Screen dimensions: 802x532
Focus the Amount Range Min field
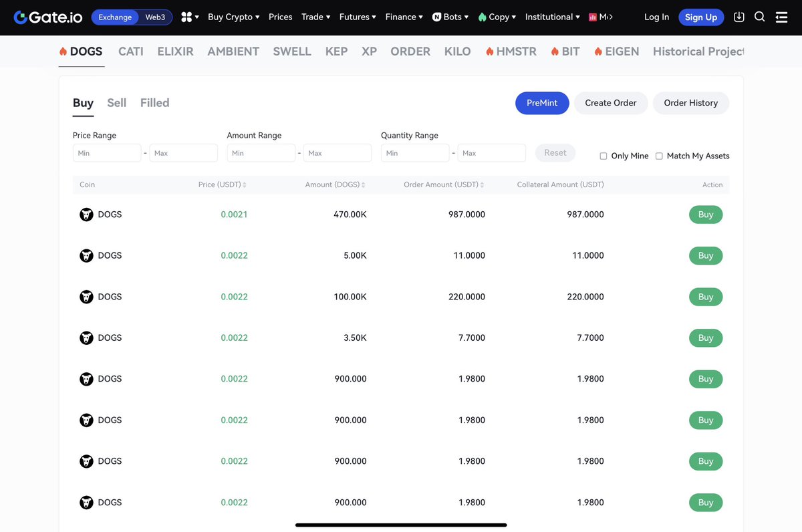coord(261,153)
